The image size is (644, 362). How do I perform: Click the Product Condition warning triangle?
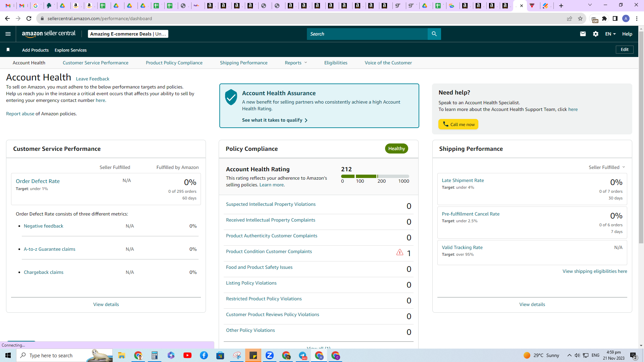(x=399, y=252)
